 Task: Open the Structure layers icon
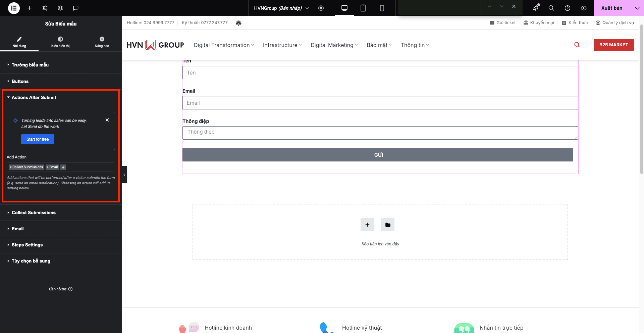[x=60, y=8]
